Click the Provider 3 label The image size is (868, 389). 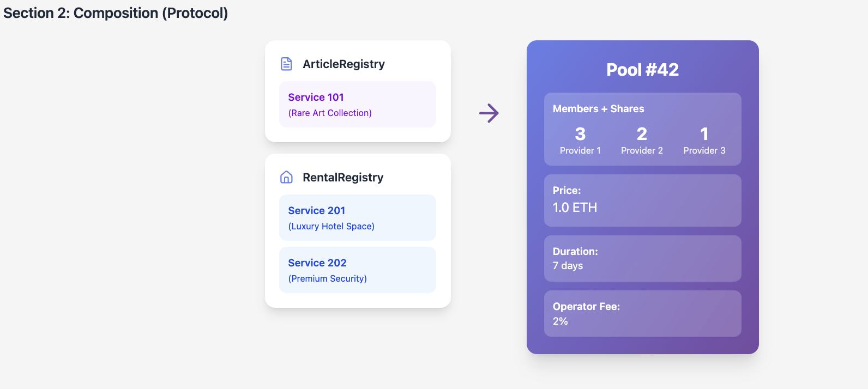[704, 150]
